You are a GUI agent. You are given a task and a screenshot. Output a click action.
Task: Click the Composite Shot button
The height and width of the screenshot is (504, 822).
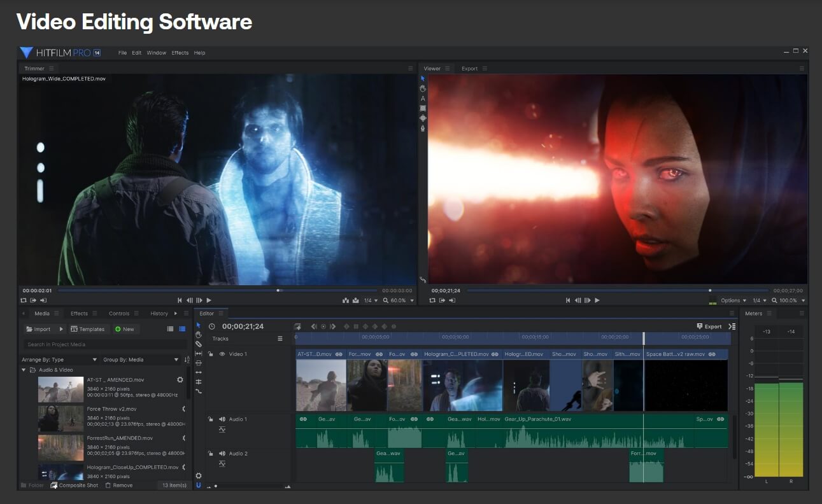pyautogui.click(x=74, y=485)
